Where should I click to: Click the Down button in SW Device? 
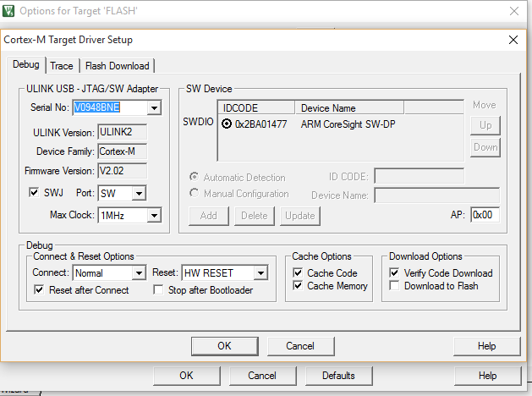click(x=485, y=147)
